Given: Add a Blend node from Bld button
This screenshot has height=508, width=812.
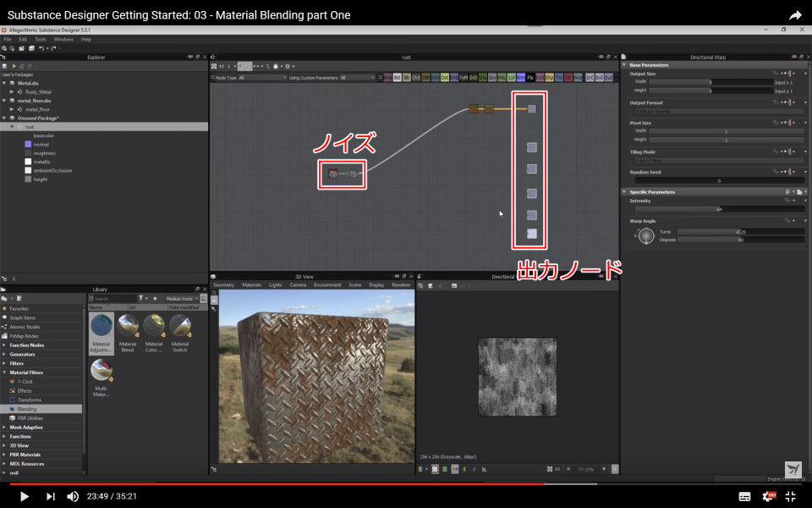Looking at the screenshot, I should [398, 77].
